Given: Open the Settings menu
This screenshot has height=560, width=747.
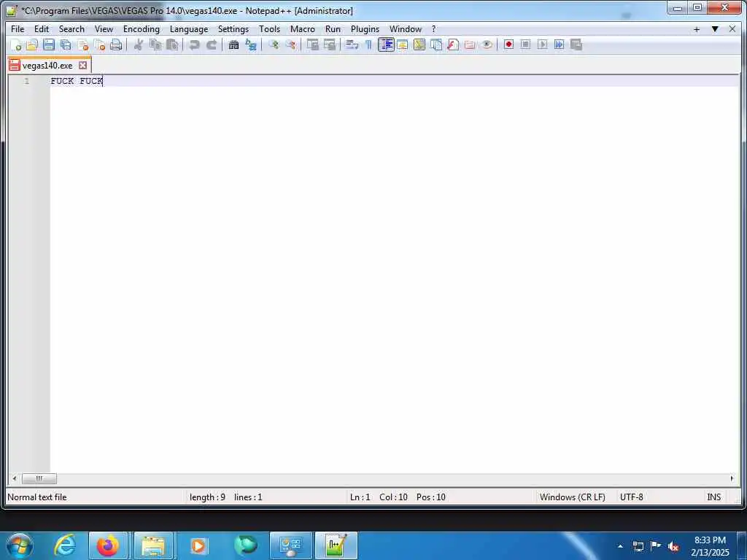Looking at the screenshot, I should pos(233,29).
